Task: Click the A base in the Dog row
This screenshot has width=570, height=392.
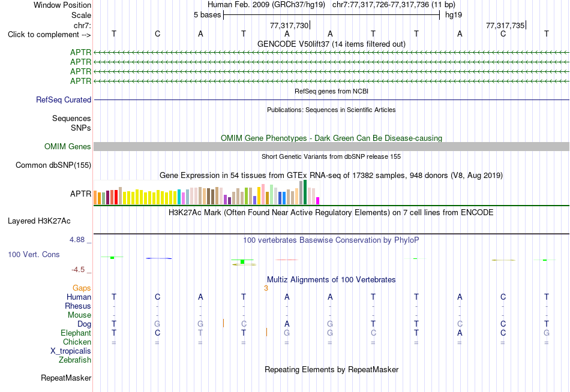Action: (287, 324)
